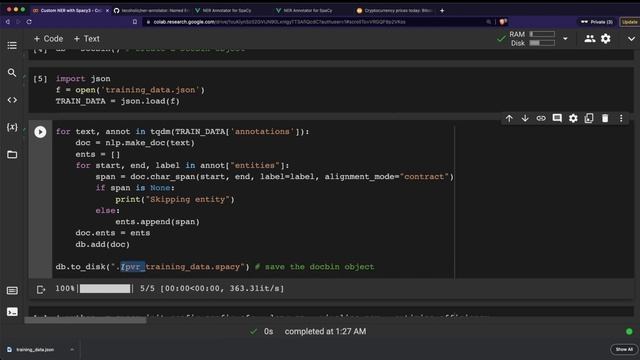Move cell down arrow in cell toolbar
The image size is (640, 360).
click(525, 118)
